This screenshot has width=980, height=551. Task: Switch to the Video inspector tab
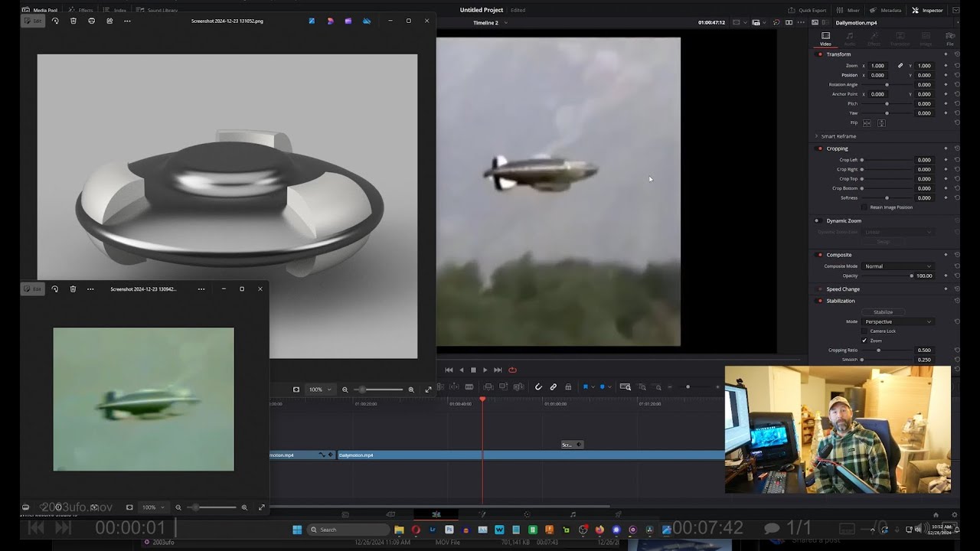coord(825,38)
